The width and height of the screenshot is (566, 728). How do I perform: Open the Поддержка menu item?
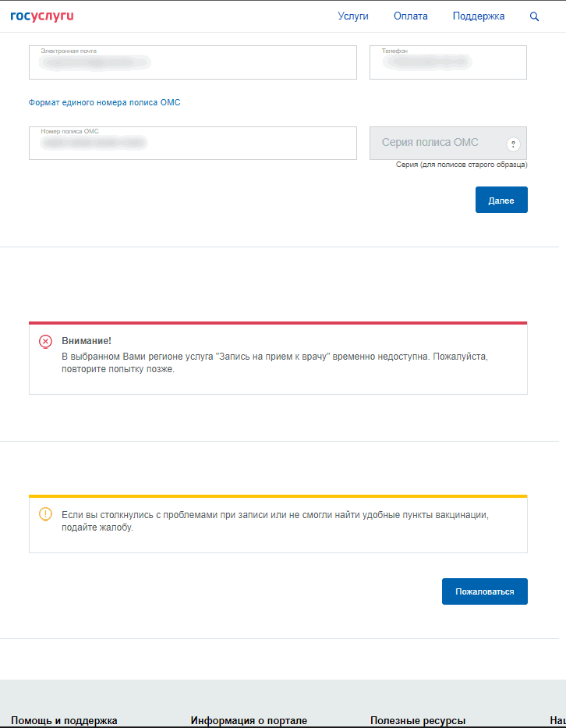(x=479, y=16)
